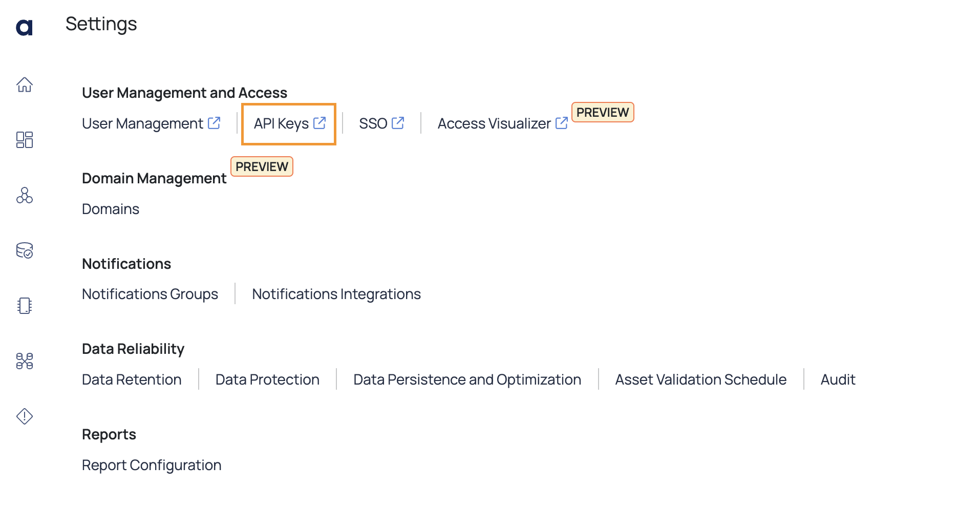Image resolution: width=980 pixels, height=508 pixels.
Task: Open the alerts diamond icon in sidebar
Action: click(x=25, y=416)
